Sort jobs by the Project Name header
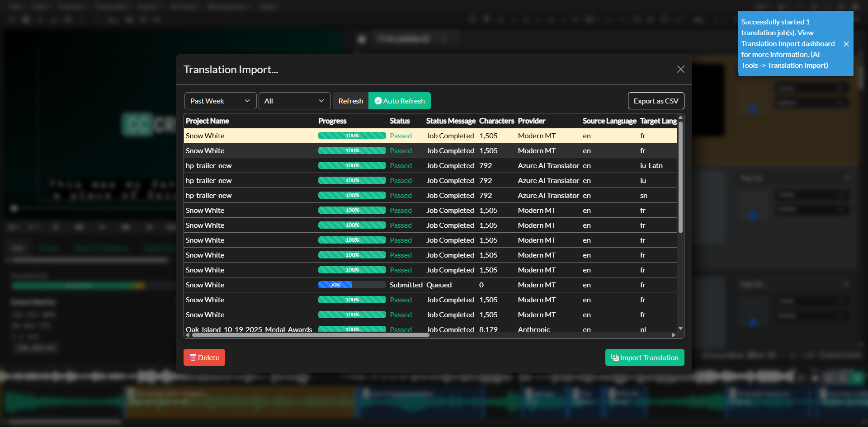This screenshot has width=868, height=427. [x=208, y=121]
